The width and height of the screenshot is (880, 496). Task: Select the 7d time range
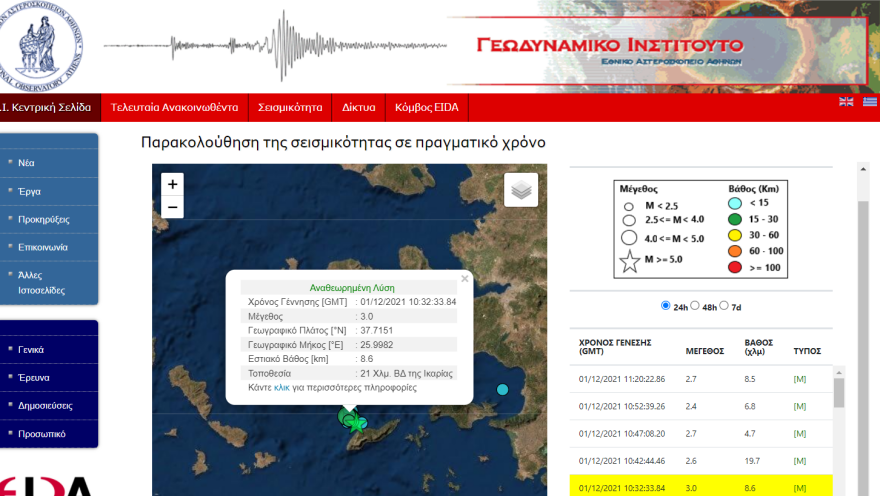point(724,306)
